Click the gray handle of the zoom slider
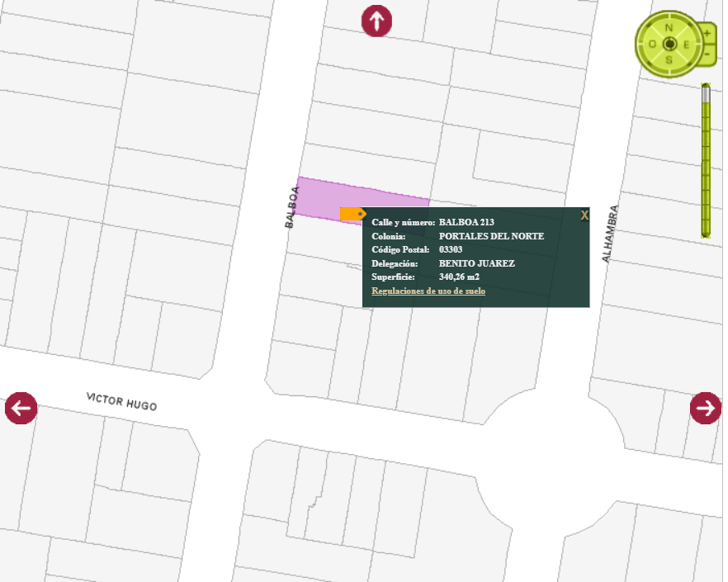 coord(706,94)
